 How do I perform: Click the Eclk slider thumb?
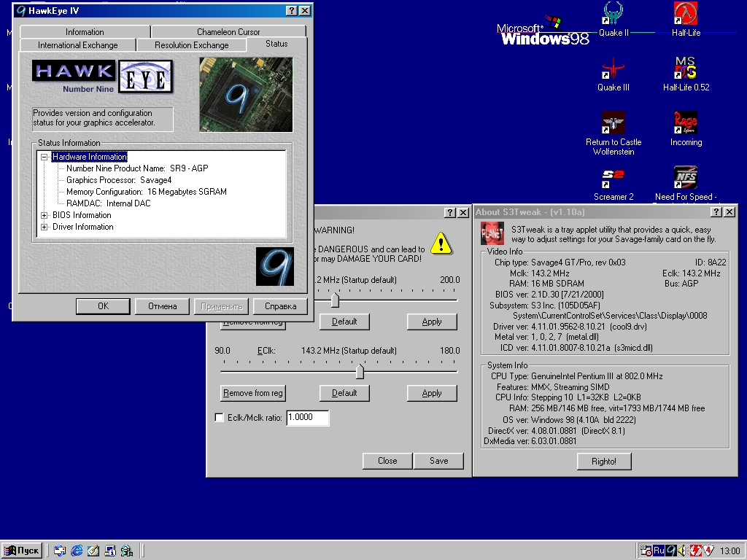[x=360, y=371]
